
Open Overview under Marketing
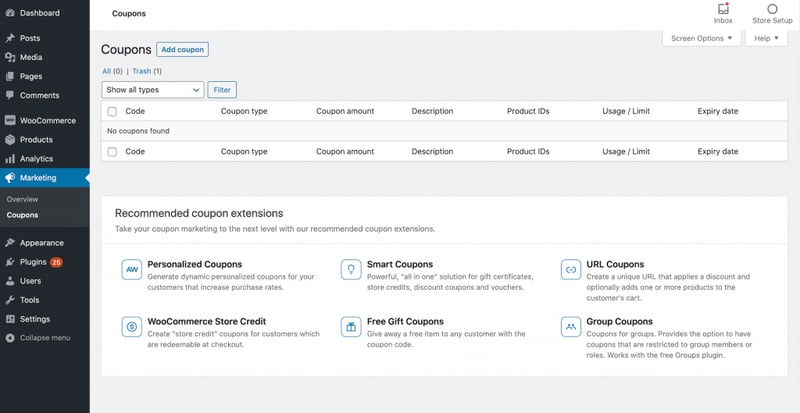(x=22, y=200)
